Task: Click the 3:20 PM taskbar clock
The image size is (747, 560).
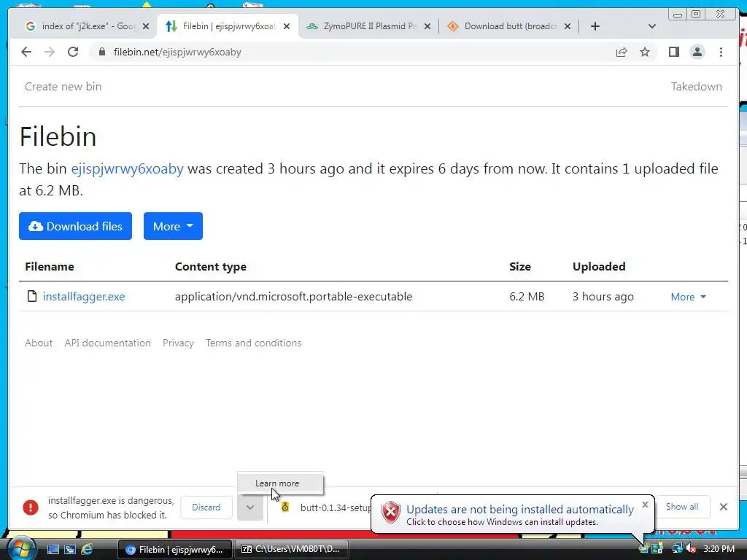Action: click(719, 549)
